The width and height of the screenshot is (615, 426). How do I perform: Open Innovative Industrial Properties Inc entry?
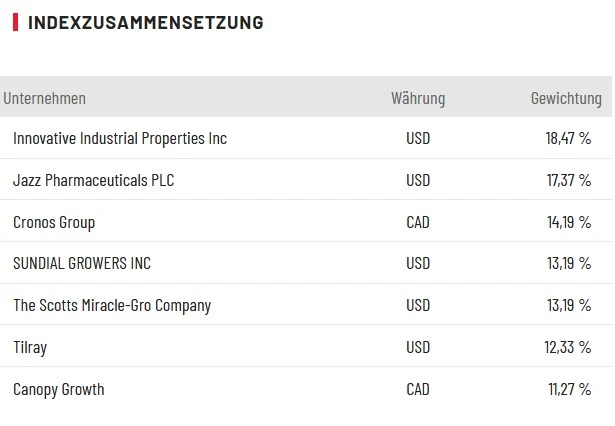[x=120, y=138]
